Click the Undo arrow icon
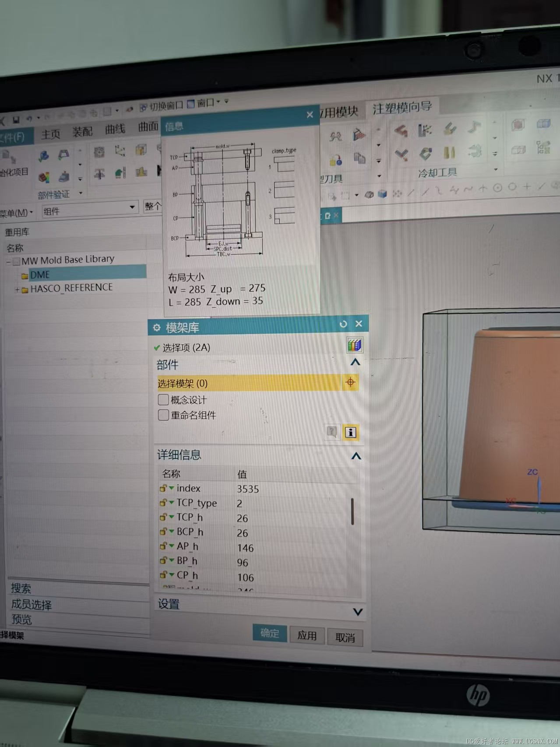The image size is (560, 747). pos(29,118)
